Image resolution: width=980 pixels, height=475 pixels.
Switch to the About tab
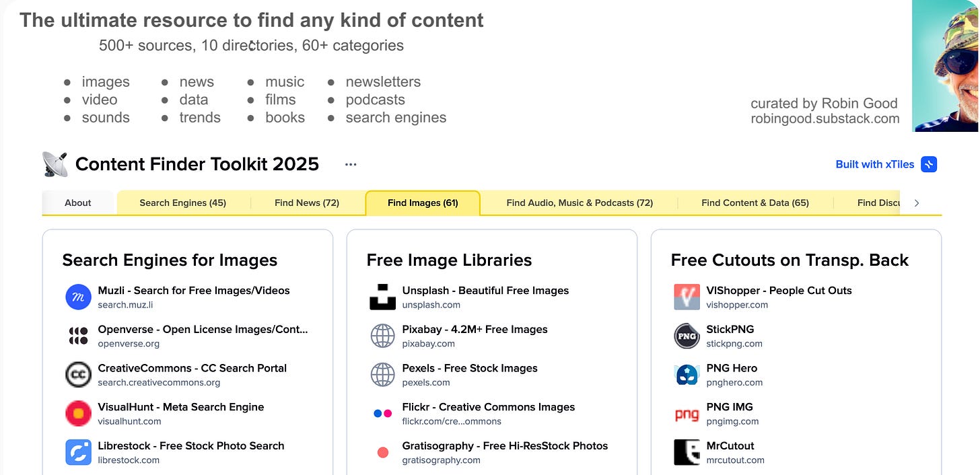[x=78, y=203]
